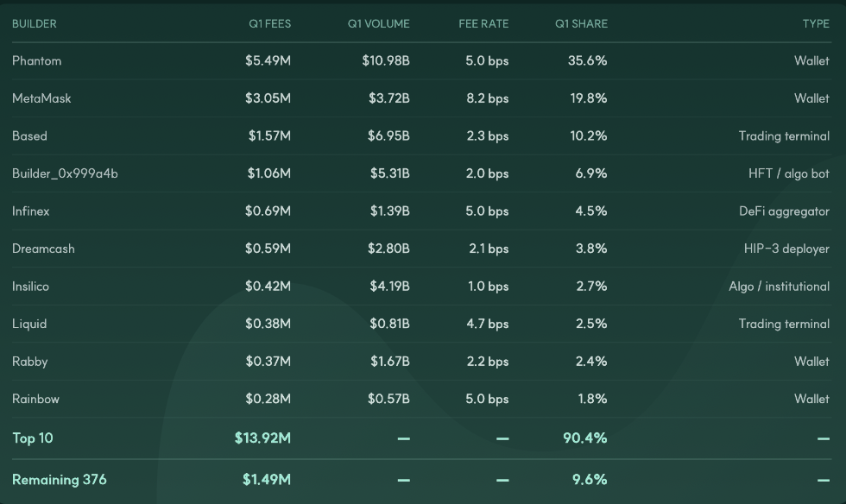
Task: Click Infinex's 4.5% share
Action: pos(591,211)
